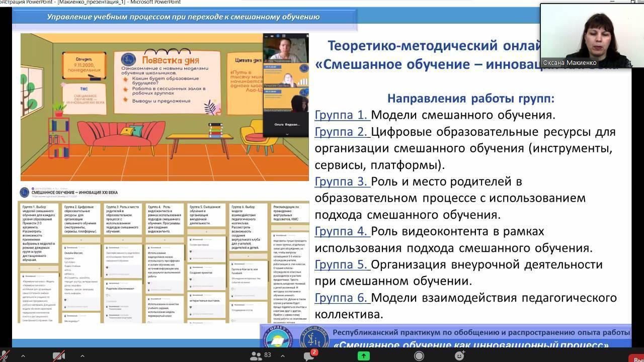Click the green Share Screen button

pyautogui.click(x=363, y=356)
